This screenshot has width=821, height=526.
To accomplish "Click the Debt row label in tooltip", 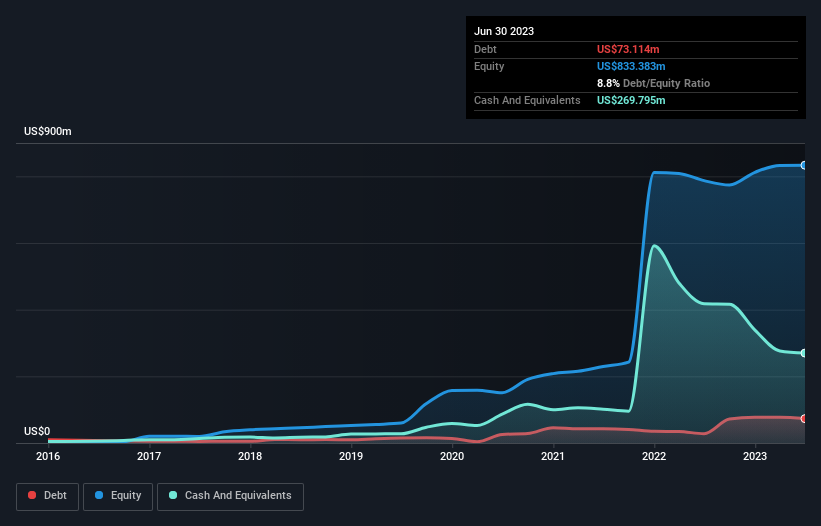I will coord(485,49).
